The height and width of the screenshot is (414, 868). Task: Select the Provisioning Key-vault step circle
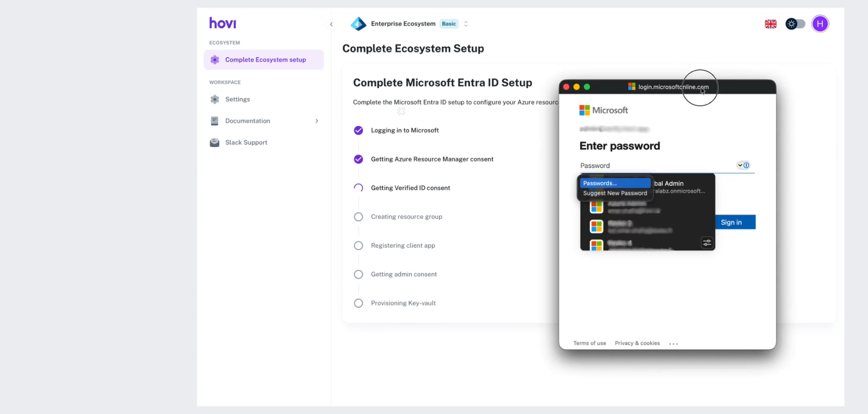tap(358, 303)
